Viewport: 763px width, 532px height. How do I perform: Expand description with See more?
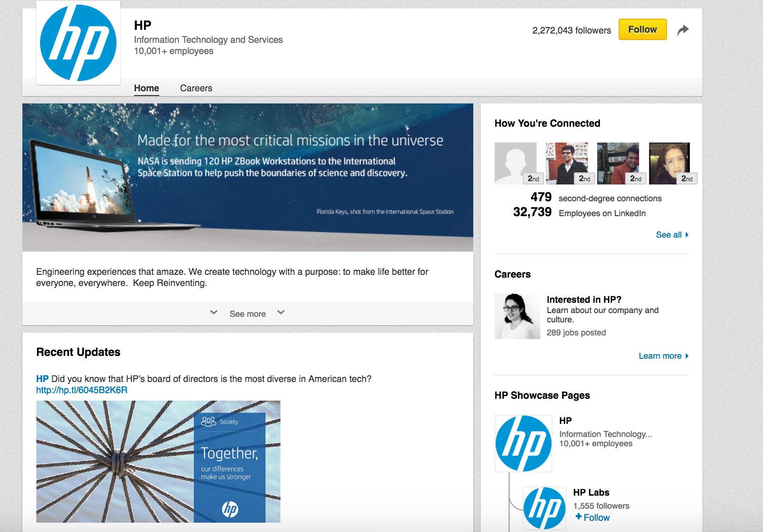pos(247,314)
